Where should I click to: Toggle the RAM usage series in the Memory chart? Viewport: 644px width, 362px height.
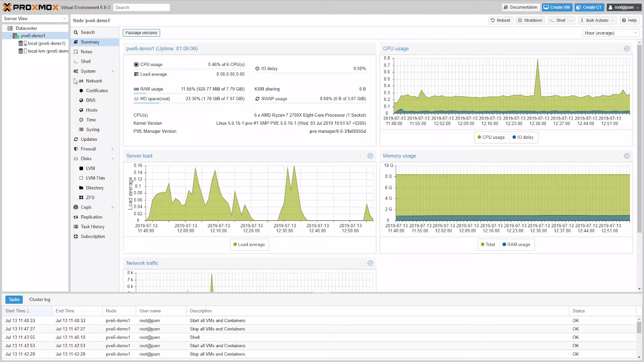click(517, 244)
